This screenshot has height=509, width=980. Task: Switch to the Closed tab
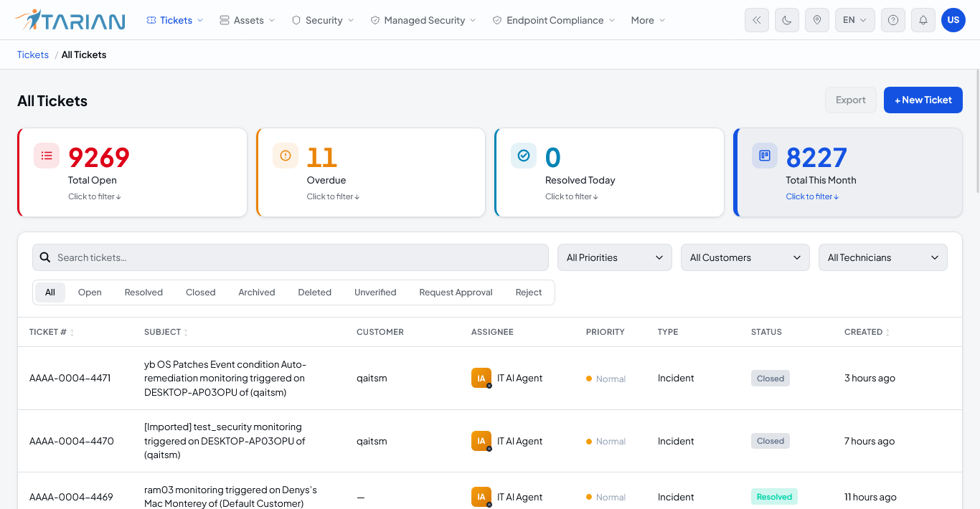point(201,292)
